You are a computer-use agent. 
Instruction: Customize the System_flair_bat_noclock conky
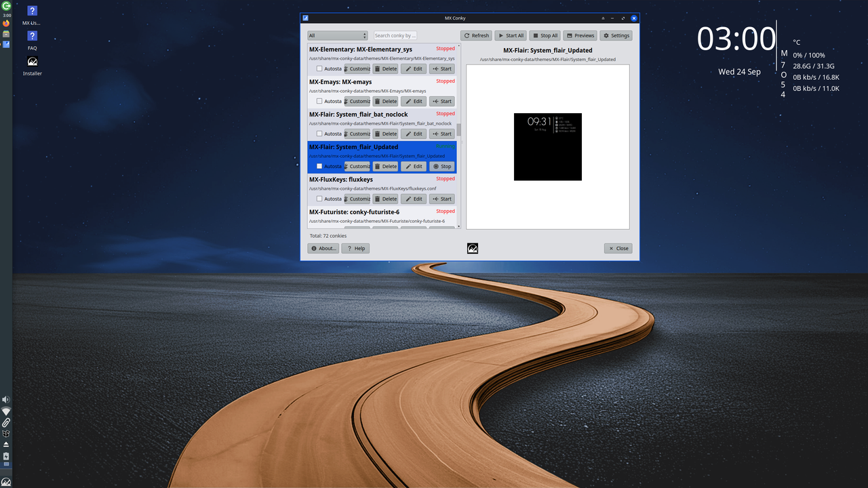357,134
